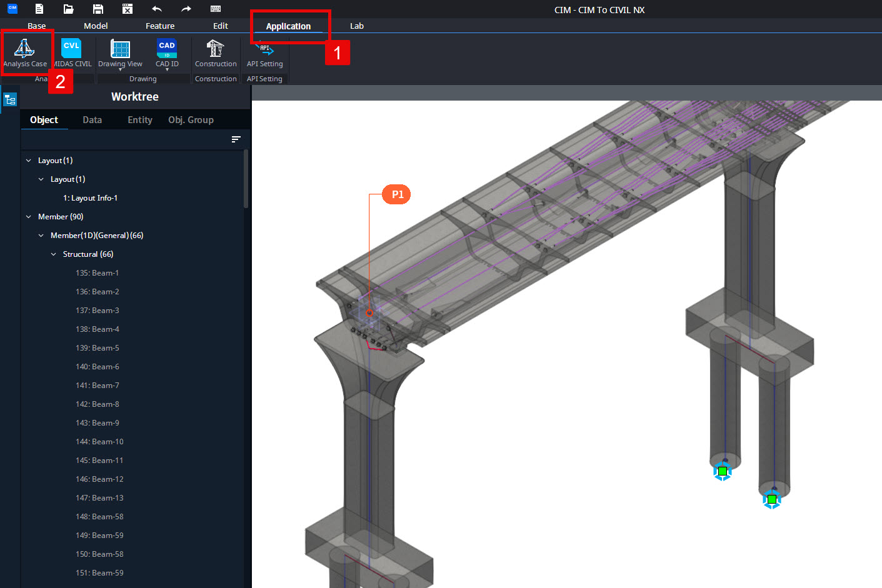882x588 pixels.
Task: Open the Worktree sort options icon
Action: [236, 139]
